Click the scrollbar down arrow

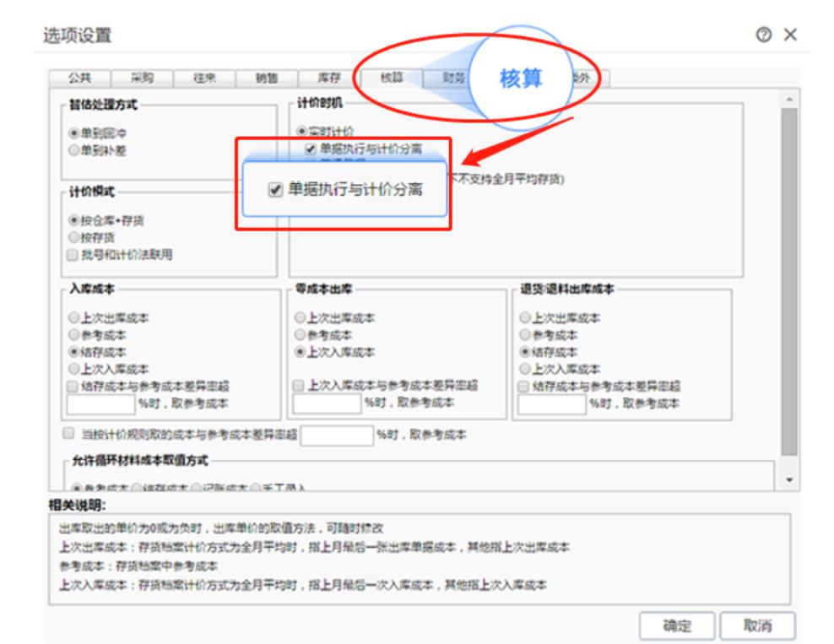pos(788,479)
